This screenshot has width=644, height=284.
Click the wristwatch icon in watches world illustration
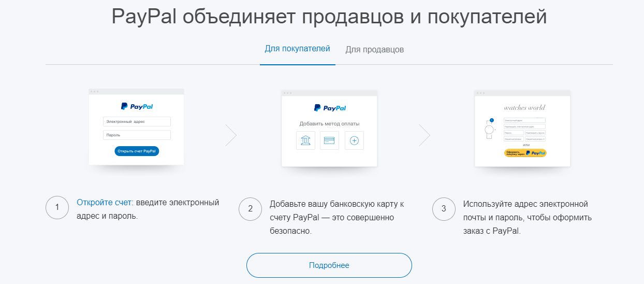(489, 129)
